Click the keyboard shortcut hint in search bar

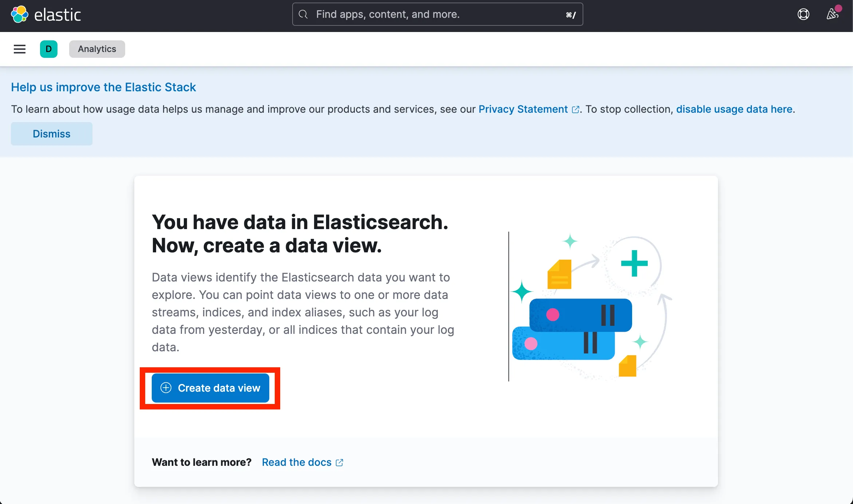coord(571,15)
